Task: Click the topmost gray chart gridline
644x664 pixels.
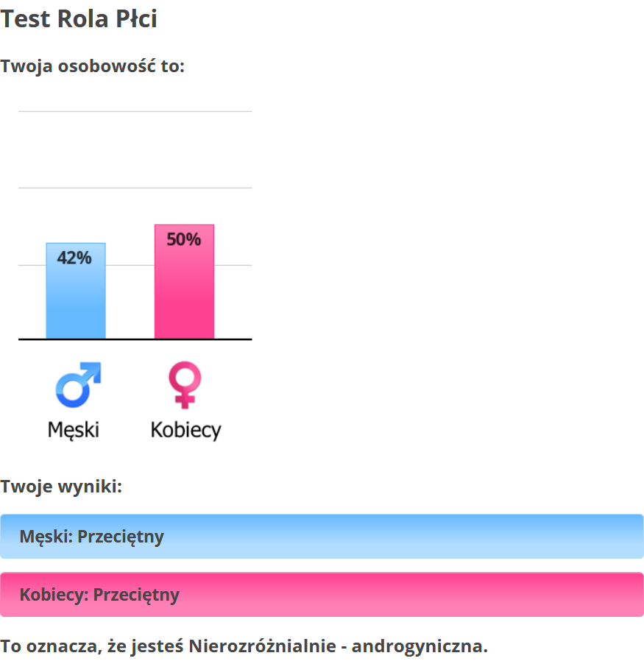Action: coord(135,112)
